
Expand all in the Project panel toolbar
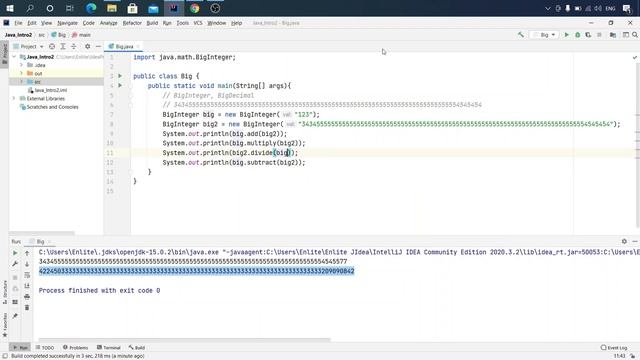63,47
